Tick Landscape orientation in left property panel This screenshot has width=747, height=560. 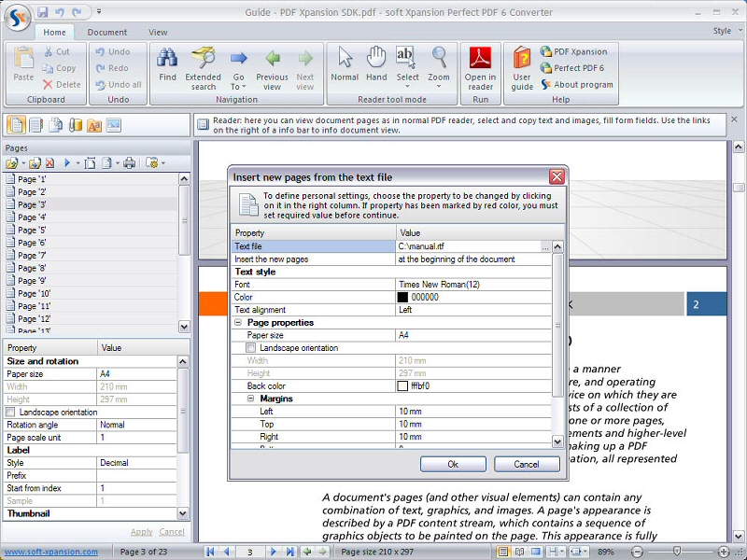(10, 412)
